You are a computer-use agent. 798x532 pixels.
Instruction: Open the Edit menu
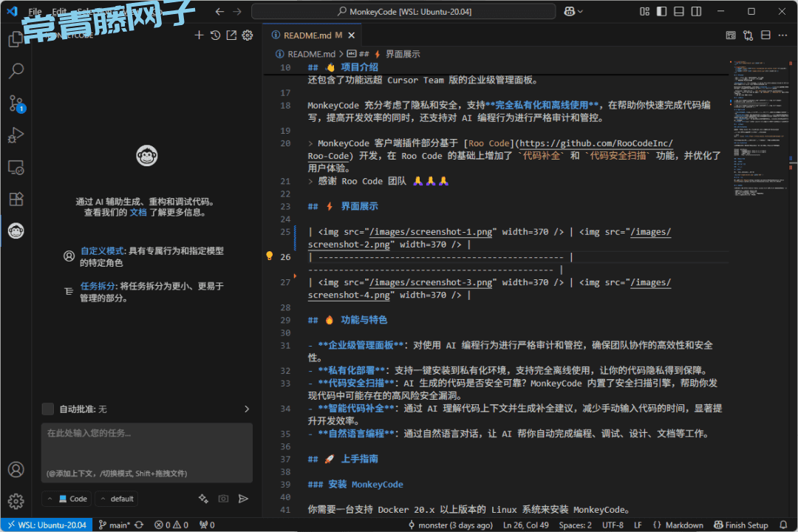pyautogui.click(x=59, y=11)
